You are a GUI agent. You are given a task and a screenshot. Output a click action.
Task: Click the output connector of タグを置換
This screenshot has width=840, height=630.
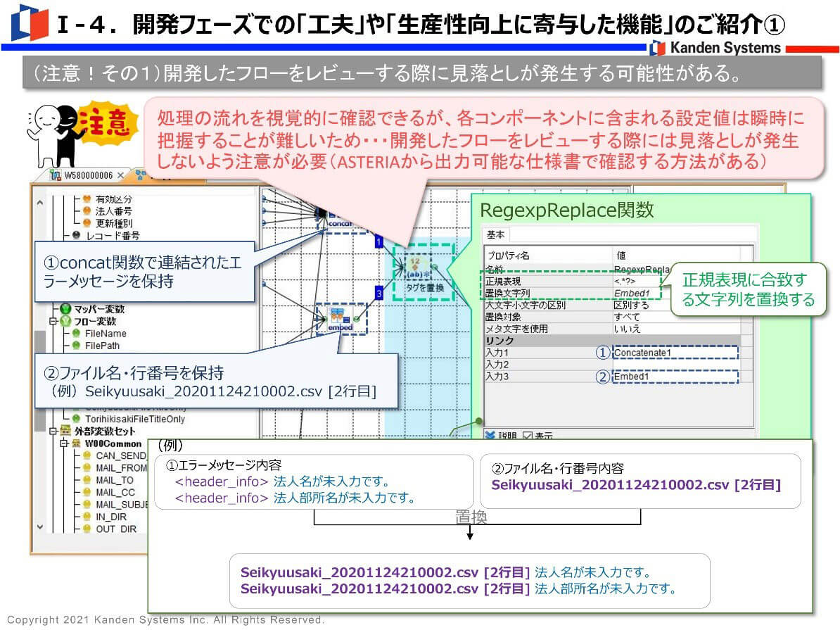click(x=435, y=267)
